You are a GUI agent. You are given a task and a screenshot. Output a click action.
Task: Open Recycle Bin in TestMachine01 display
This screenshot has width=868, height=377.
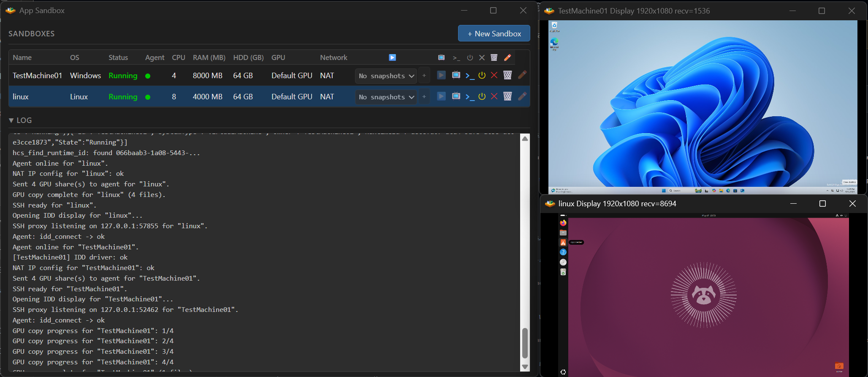pos(554,27)
